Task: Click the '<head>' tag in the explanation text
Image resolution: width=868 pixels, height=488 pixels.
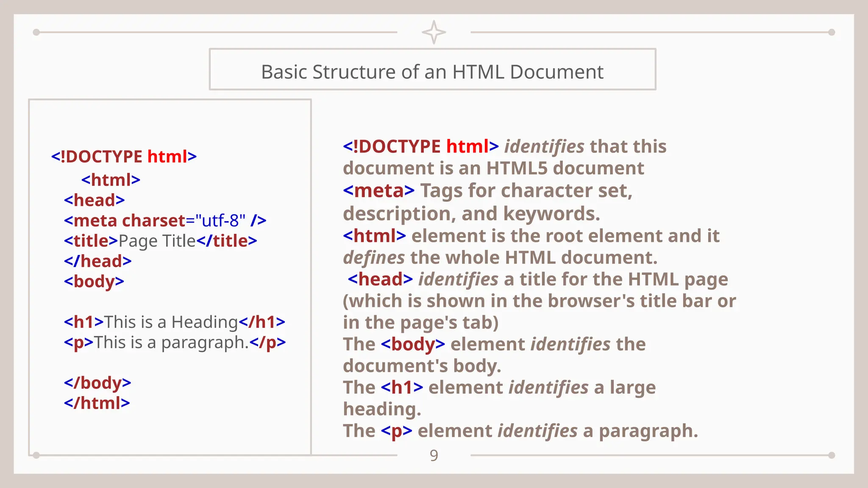Action: [x=380, y=279]
